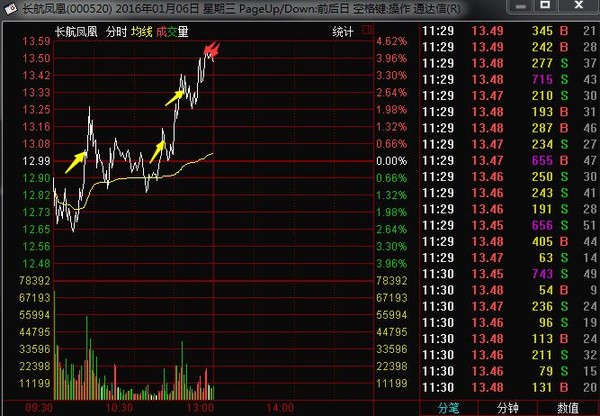Select the tick row with volume 277
This screenshot has width=600, height=416.
[x=510, y=63]
